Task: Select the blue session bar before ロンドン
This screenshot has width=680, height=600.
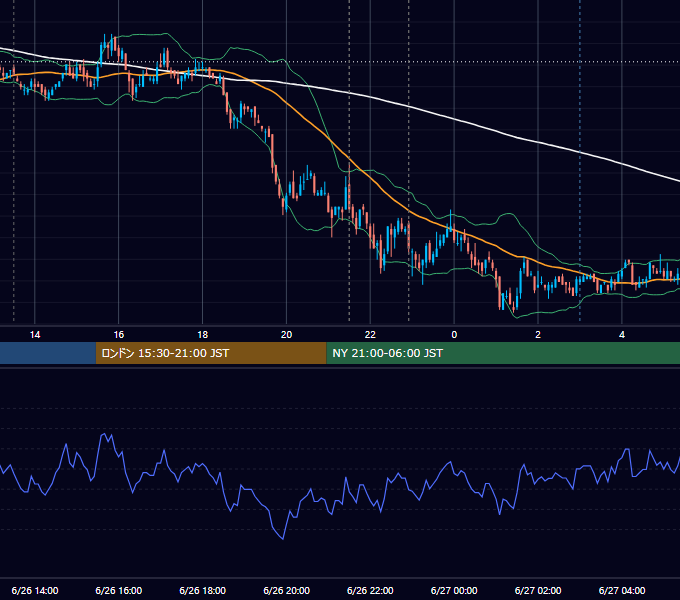Action: tap(48, 353)
